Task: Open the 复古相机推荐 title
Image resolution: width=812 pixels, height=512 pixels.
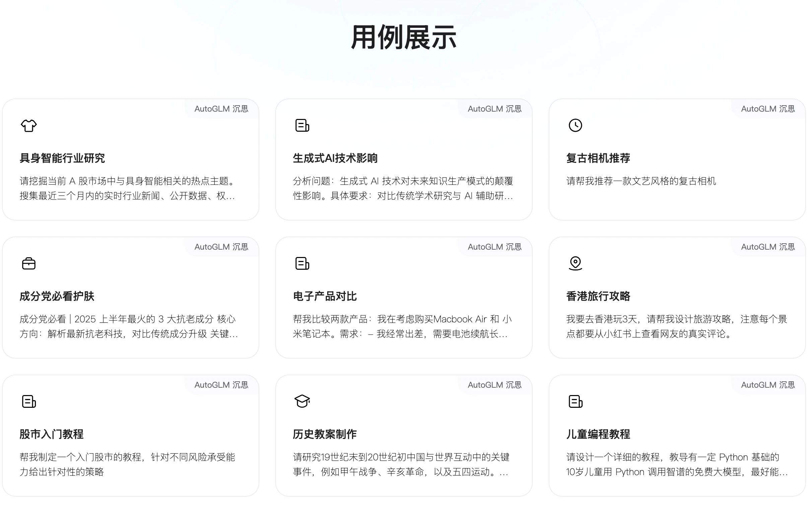Action: [598, 158]
